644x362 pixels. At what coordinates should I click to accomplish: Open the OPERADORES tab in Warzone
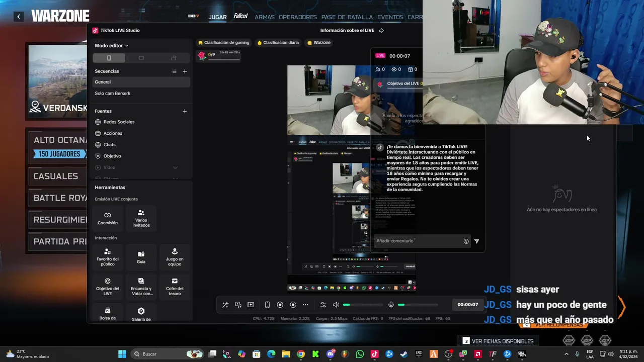coord(298,17)
